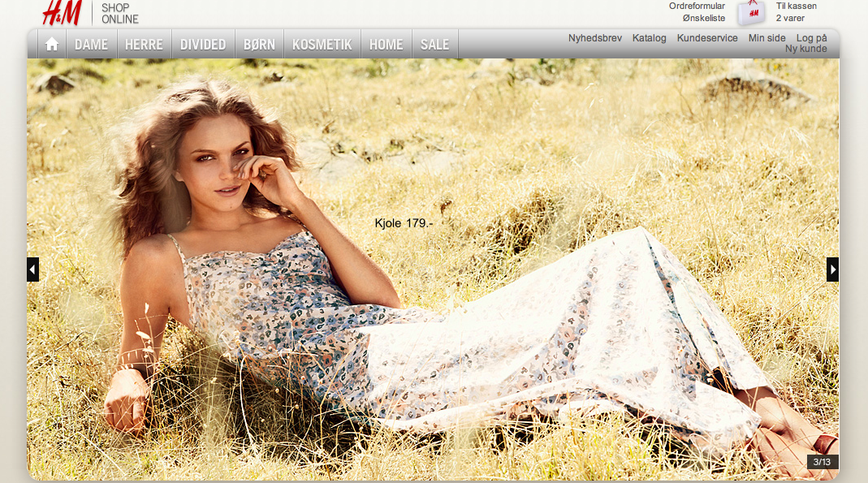Image resolution: width=868 pixels, height=483 pixels.
Task: Click the Kjole 179.- product label
Action: tap(404, 222)
